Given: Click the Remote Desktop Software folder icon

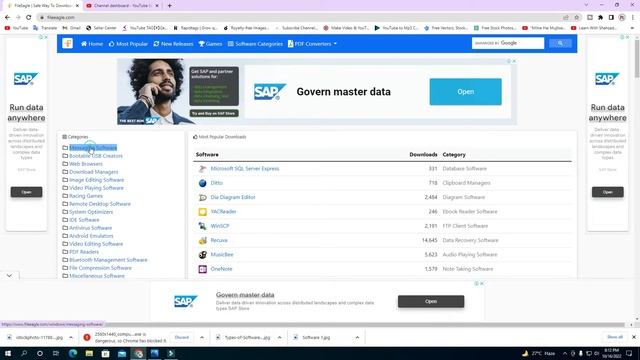Looking at the screenshot, I should coord(65,204).
